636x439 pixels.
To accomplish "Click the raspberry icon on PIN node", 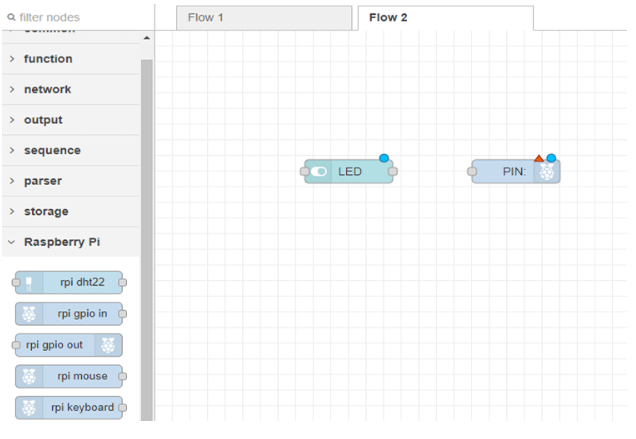I will click(547, 172).
